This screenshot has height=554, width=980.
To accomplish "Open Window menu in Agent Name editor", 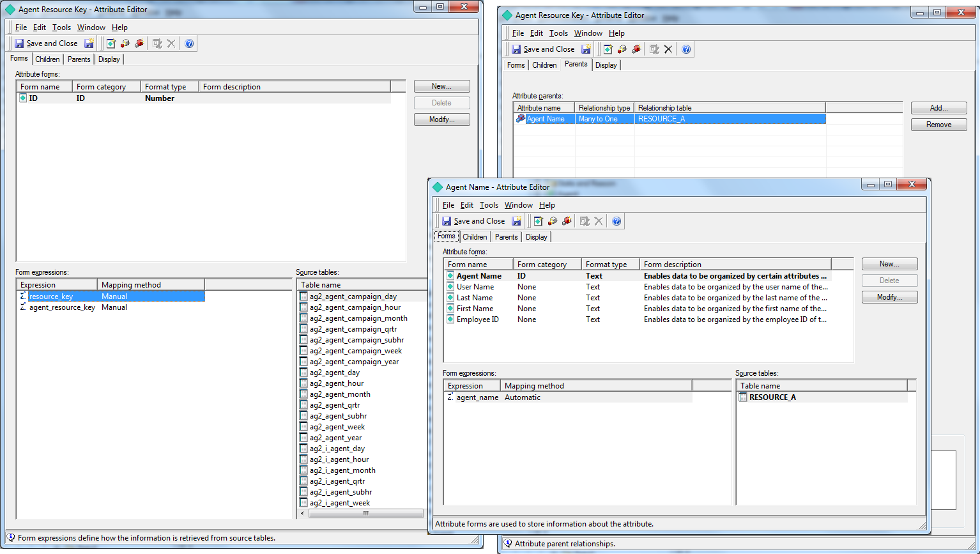I will click(518, 205).
